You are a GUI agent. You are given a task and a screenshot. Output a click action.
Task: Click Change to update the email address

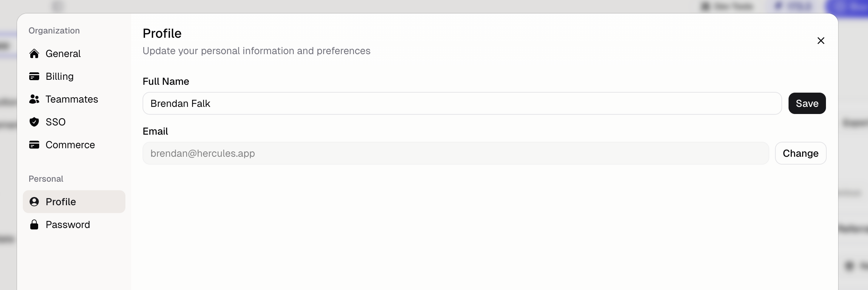pos(801,153)
